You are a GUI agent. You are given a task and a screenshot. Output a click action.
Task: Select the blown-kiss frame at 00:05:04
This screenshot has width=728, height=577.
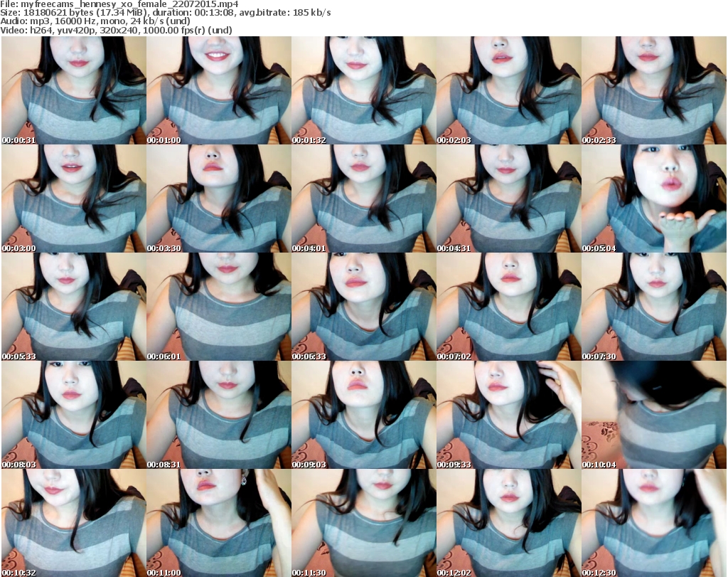coord(654,198)
